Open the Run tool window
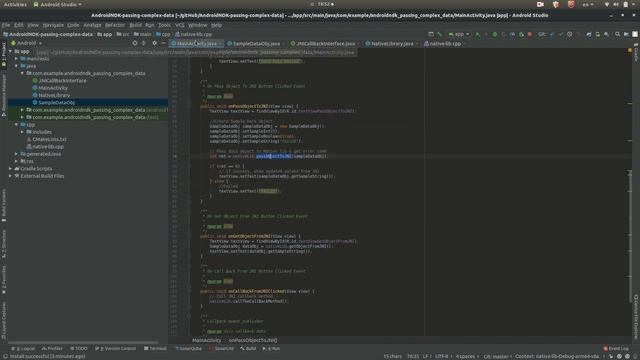This screenshot has width=640, height=360. click(x=271, y=349)
